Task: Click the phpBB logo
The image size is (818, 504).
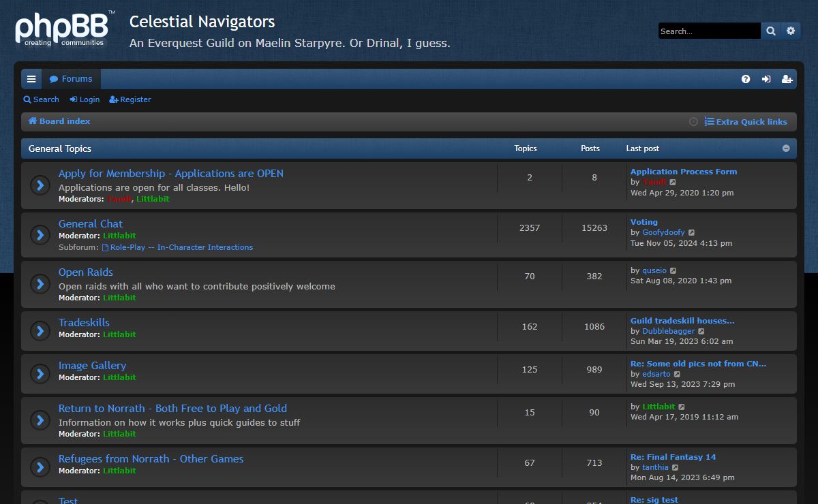Action: tap(65, 31)
